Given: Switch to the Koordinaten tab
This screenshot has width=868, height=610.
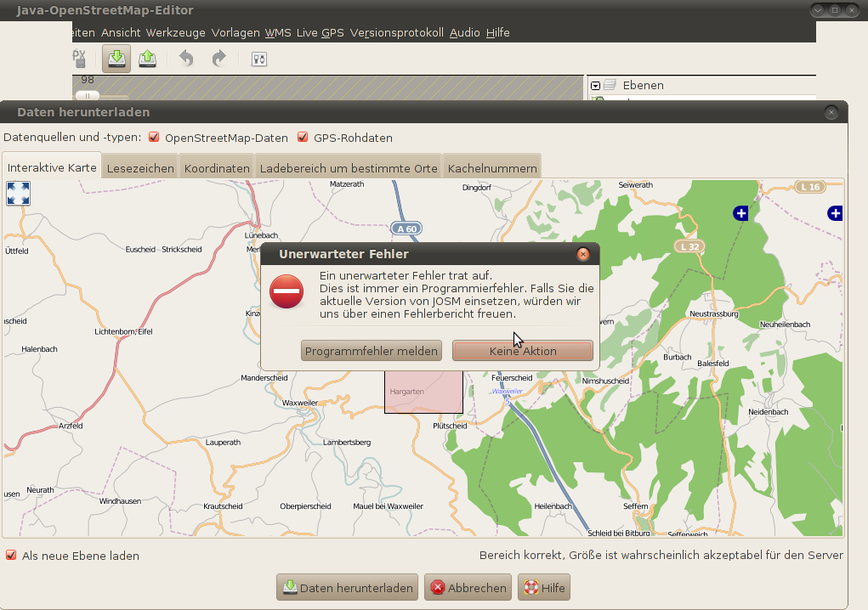Looking at the screenshot, I should [217, 168].
